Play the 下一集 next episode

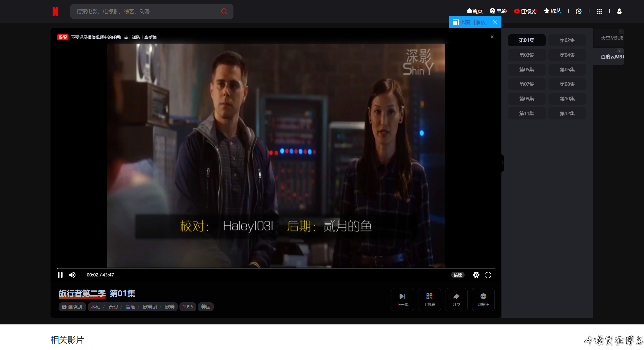pos(402,300)
